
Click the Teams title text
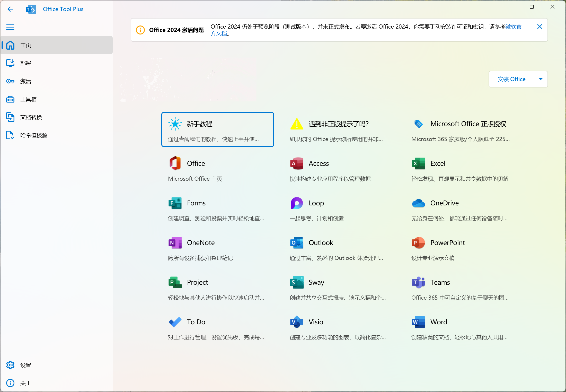tap(440, 282)
